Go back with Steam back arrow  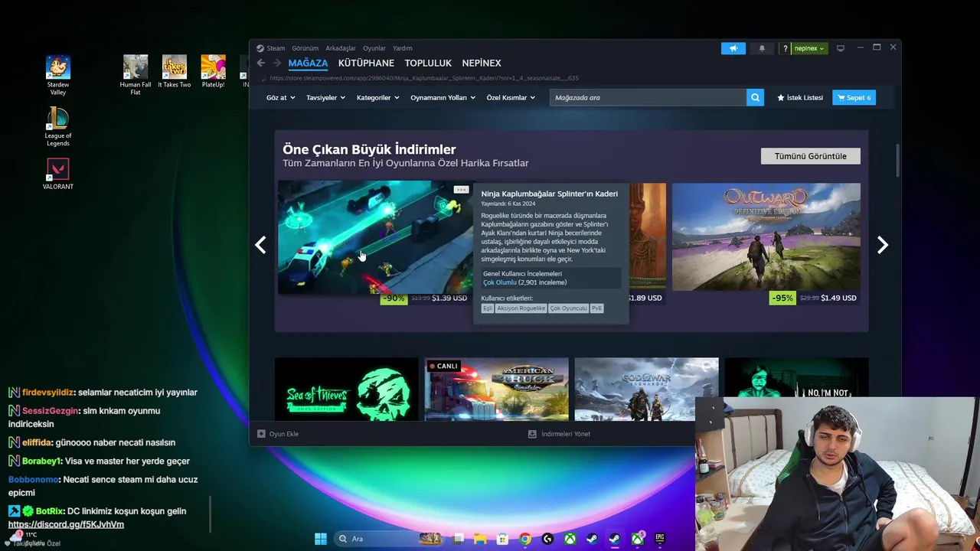pos(260,63)
